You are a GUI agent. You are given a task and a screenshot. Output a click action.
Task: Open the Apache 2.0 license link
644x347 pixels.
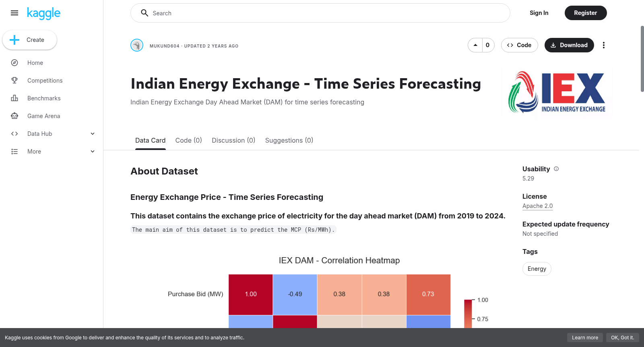point(537,206)
